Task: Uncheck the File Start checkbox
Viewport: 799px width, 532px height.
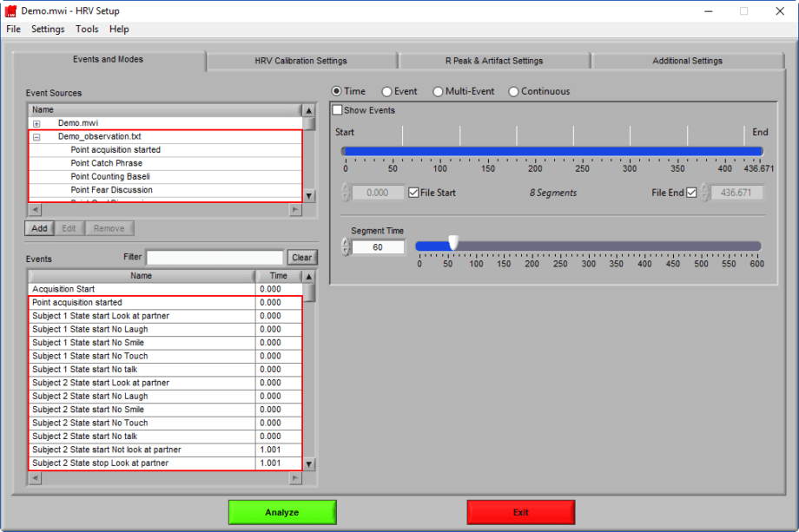Action: click(413, 193)
